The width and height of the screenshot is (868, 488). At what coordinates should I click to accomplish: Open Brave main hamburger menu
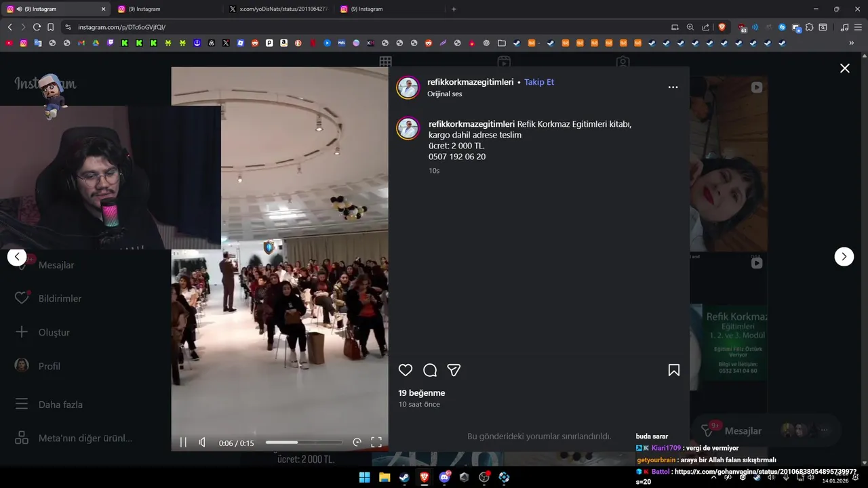point(858,27)
